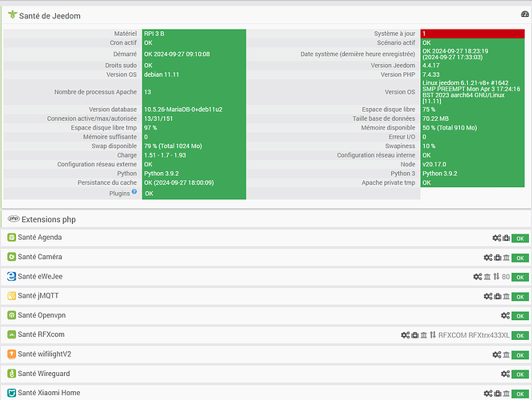The image size is (532, 400).
Task: Open configuration gears for Santé eWeJee
Action: point(478,277)
